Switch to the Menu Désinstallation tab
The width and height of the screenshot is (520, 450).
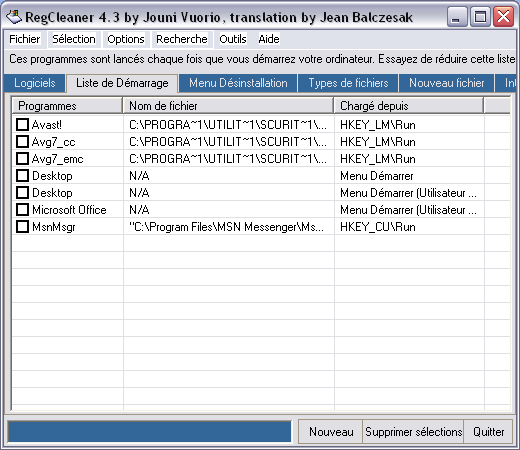[238, 83]
